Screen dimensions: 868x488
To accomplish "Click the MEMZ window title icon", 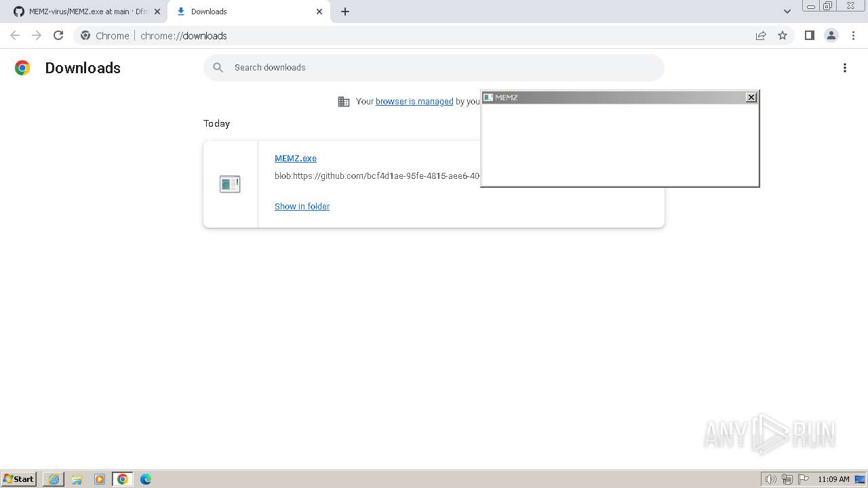I will click(x=488, y=98).
